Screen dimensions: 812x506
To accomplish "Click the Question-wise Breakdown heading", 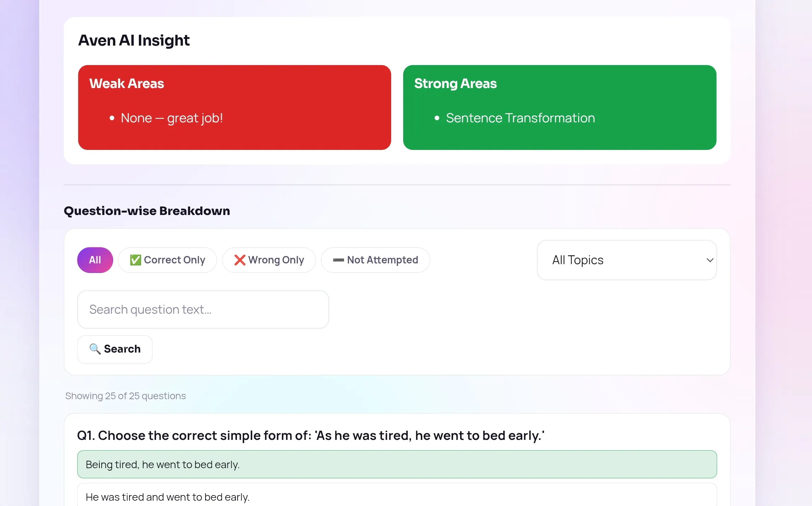I will 147,211.
